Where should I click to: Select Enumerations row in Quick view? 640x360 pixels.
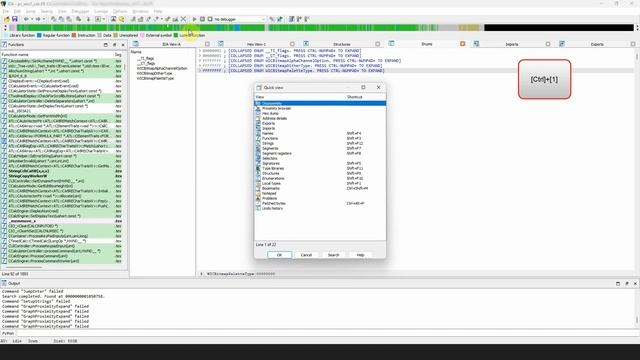(x=320, y=178)
